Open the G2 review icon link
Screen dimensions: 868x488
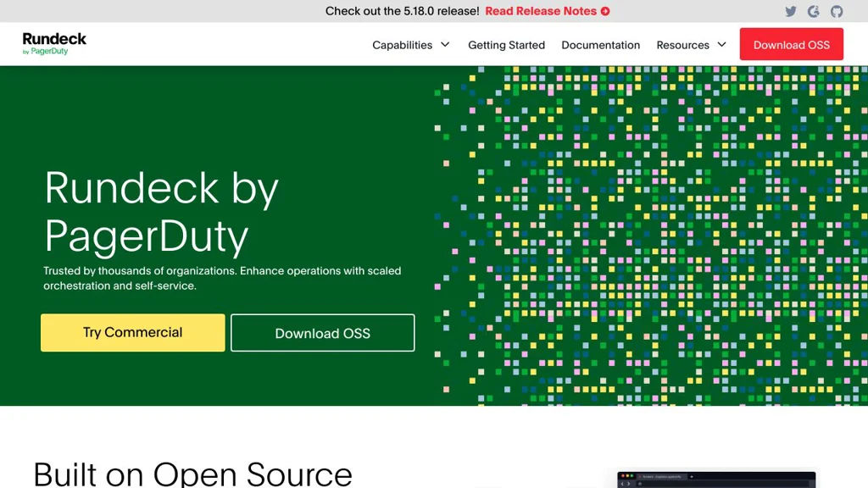click(813, 11)
